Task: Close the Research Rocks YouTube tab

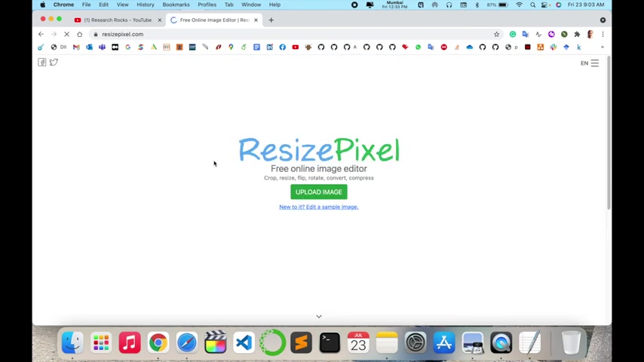Action: [x=160, y=20]
